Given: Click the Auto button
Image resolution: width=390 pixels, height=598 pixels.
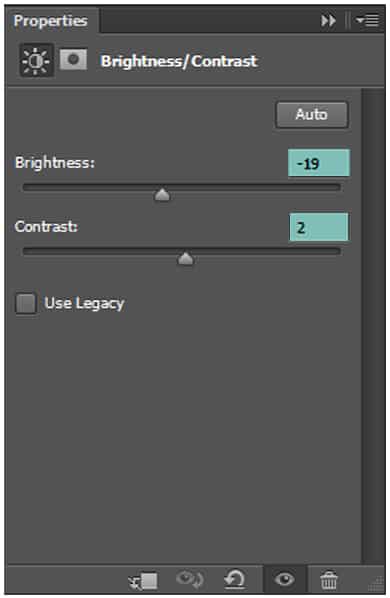Looking at the screenshot, I should 312,114.
